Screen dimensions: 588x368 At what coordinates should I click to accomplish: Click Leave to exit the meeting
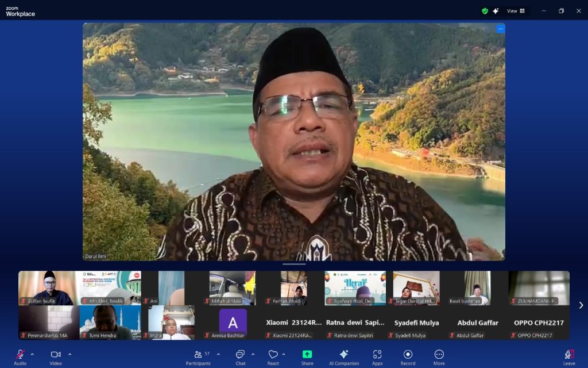pyautogui.click(x=569, y=355)
